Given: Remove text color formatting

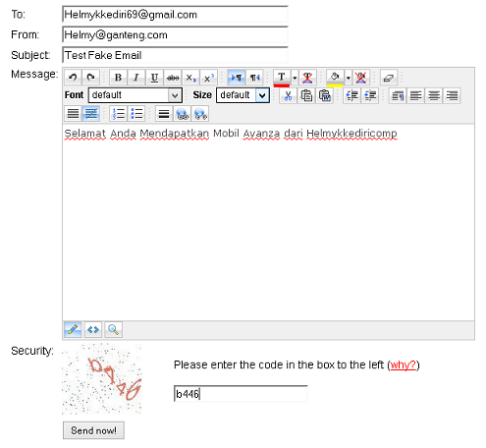Looking at the screenshot, I should coord(307,78).
